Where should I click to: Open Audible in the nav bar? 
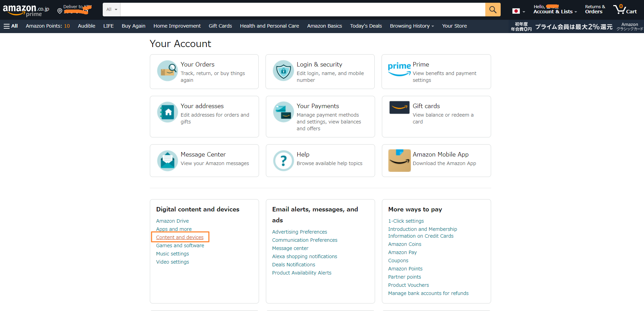point(86,26)
